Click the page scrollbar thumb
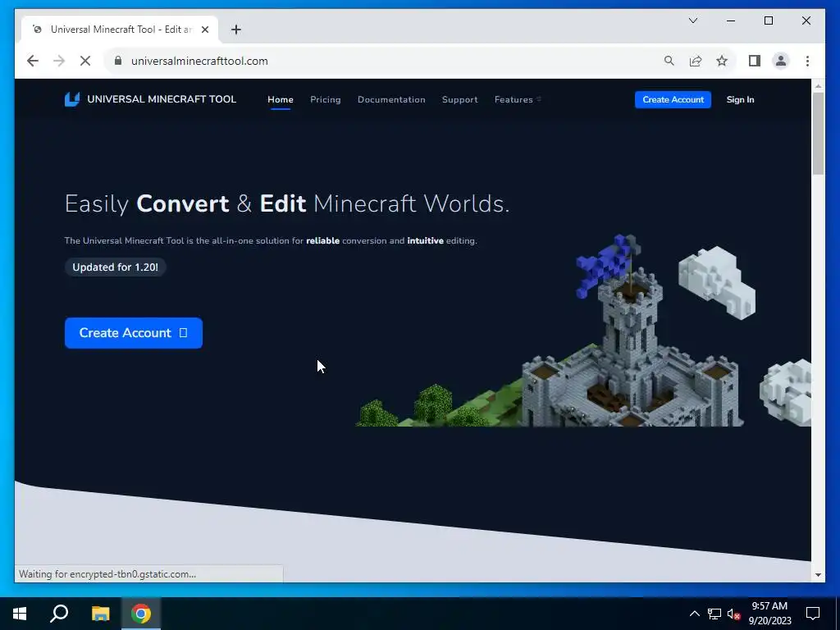 coord(818,134)
